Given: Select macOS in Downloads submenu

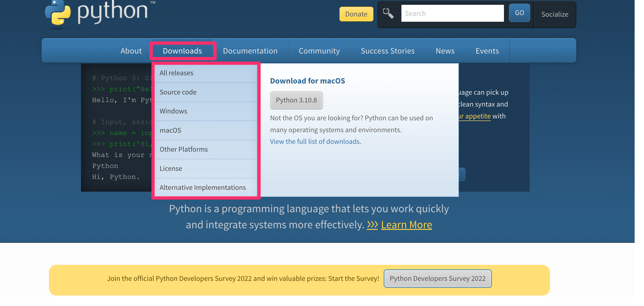Looking at the screenshot, I should coord(206,130).
